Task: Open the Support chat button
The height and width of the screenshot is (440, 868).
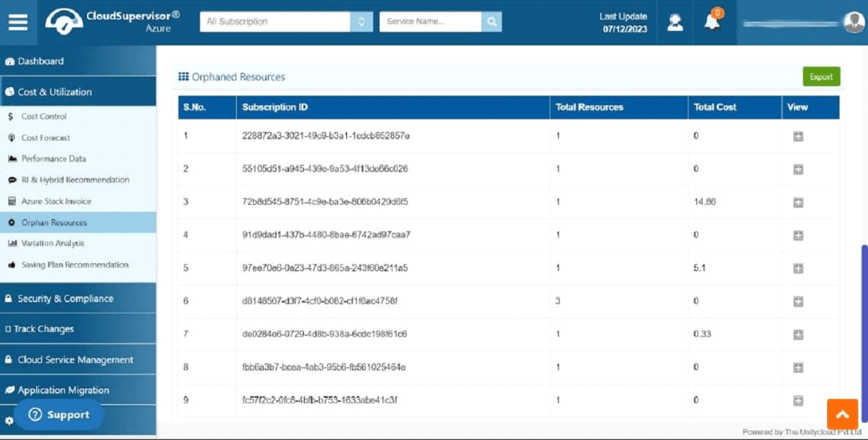Action: (x=59, y=415)
